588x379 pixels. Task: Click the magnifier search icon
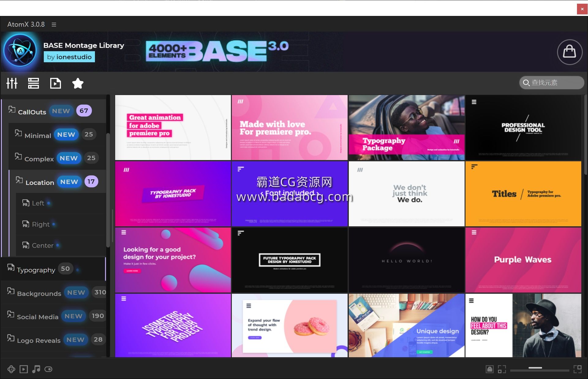(x=526, y=83)
